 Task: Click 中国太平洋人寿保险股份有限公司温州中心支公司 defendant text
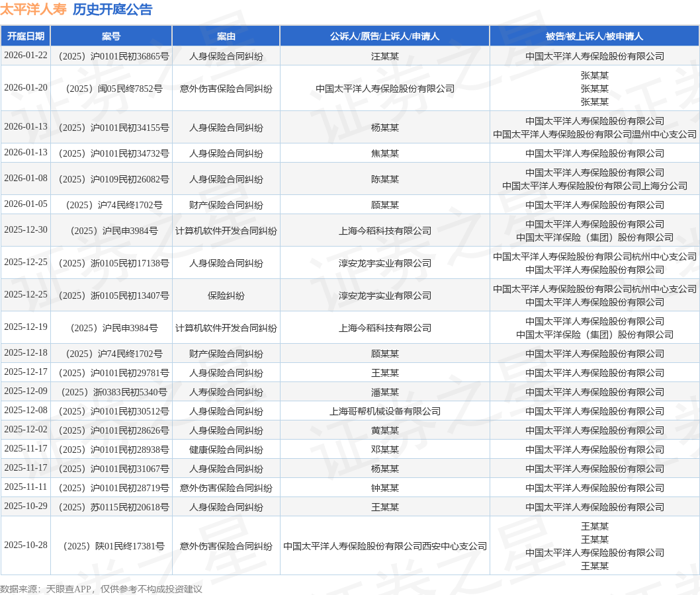point(595,134)
